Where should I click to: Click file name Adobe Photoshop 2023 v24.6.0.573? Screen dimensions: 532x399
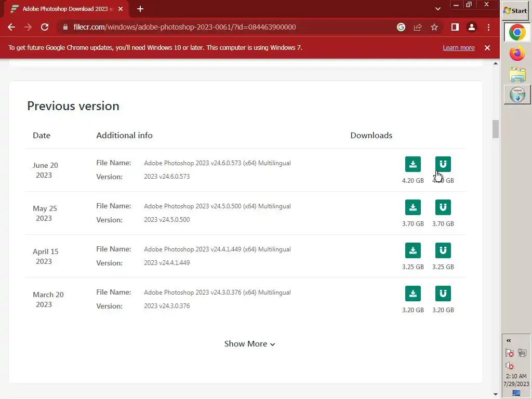217,163
